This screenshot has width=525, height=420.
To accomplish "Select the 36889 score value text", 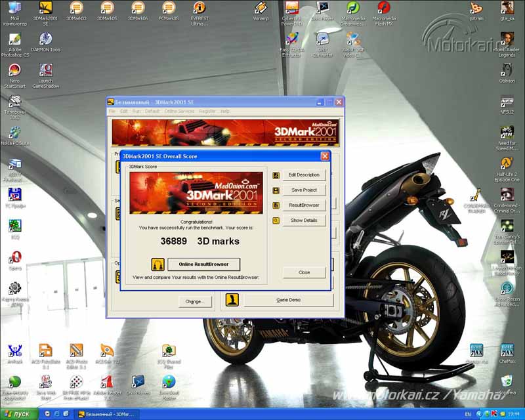I will pos(174,241).
